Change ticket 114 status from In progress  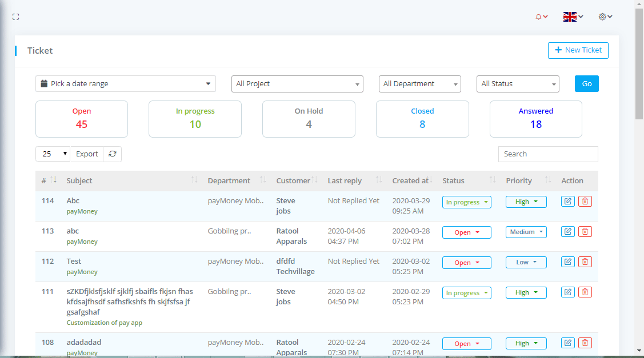click(466, 202)
